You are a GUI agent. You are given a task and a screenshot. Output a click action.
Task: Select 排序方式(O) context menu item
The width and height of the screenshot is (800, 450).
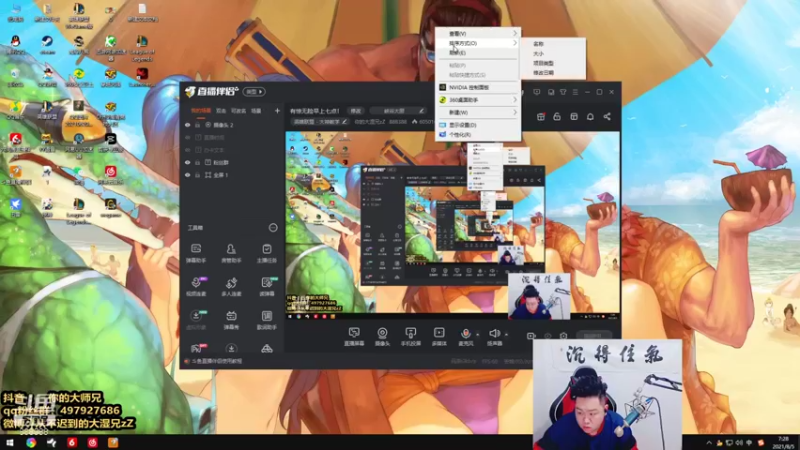pyautogui.click(x=478, y=43)
